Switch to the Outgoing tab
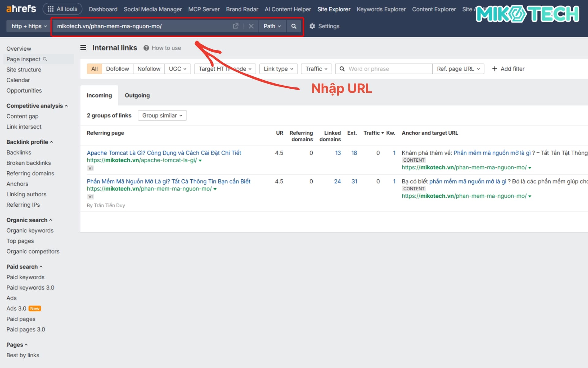 click(x=137, y=95)
